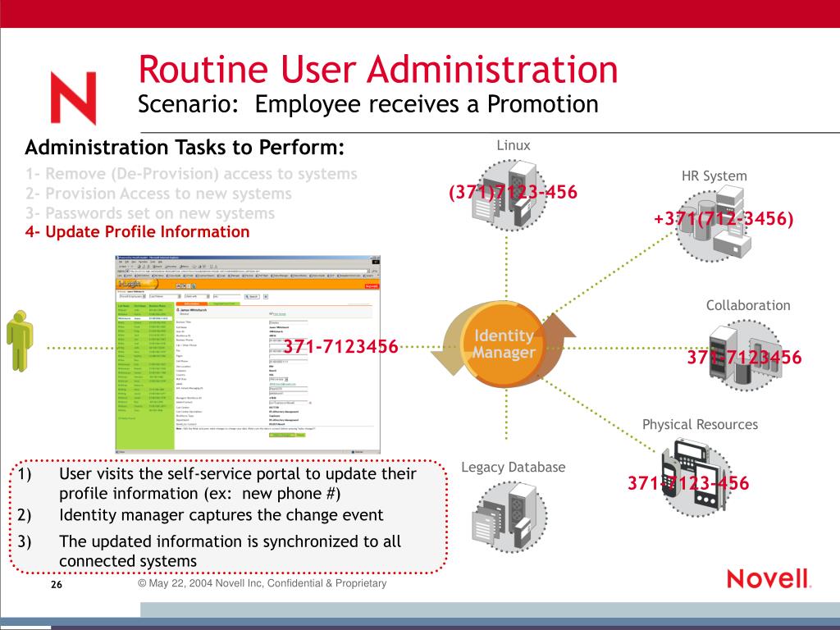Click the 'Physical Resources' label
The height and width of the screenshot is (630, 840).
coord(701,424)
